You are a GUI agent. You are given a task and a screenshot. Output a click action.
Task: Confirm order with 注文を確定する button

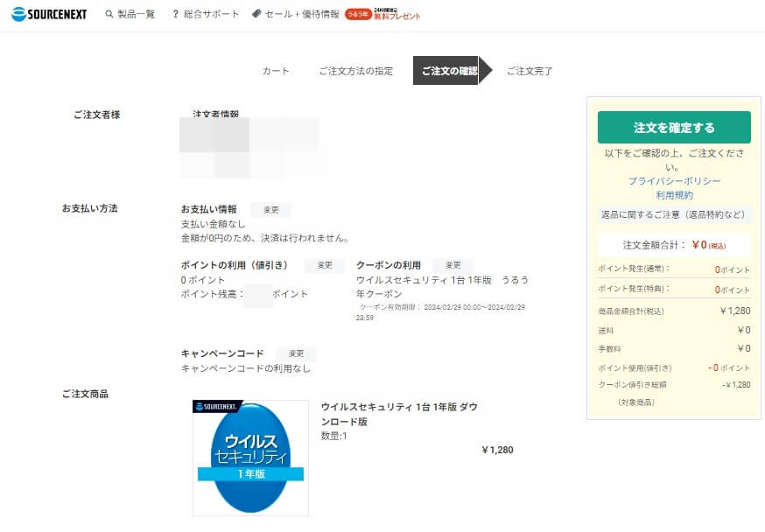(674, 127)
